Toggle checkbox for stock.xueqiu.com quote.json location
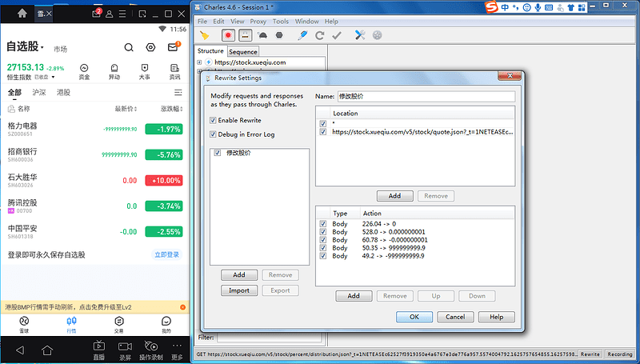Screen dimensions: 640x364 click(x=323, y=132)
